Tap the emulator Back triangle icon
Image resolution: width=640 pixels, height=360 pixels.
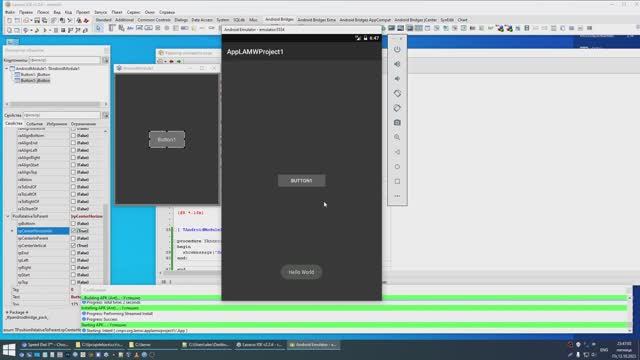tap(397, 152)
